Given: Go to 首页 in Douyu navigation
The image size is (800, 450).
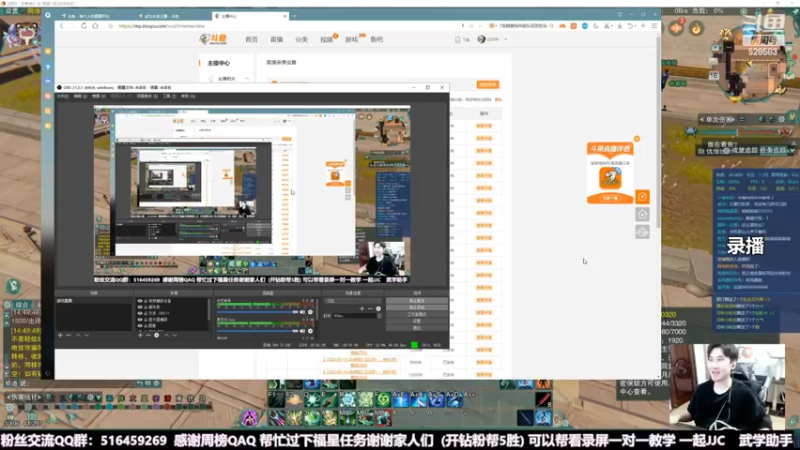Looking at the screenshot, I should coord(252,39).
